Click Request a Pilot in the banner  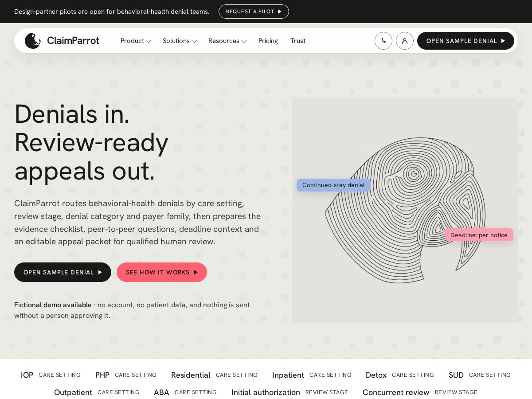(x=254, y=12)
